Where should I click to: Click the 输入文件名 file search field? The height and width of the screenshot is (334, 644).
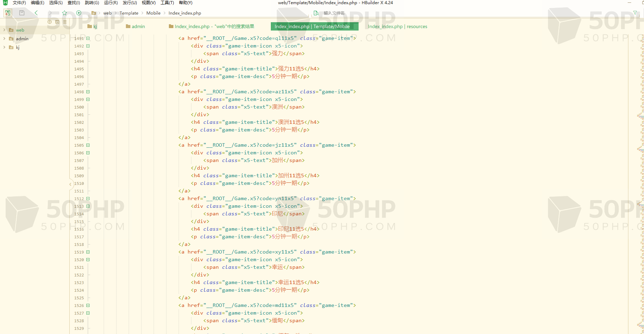click(x=334, y=13)
